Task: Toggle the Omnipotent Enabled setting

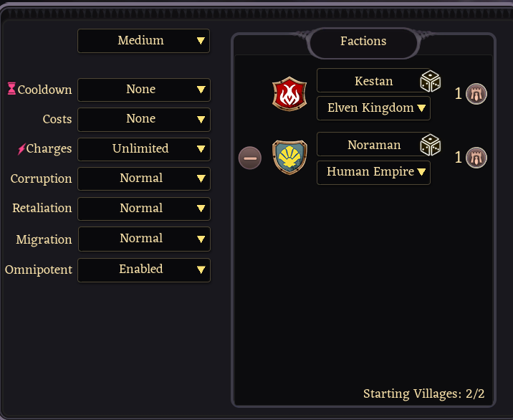Action: 143,269
